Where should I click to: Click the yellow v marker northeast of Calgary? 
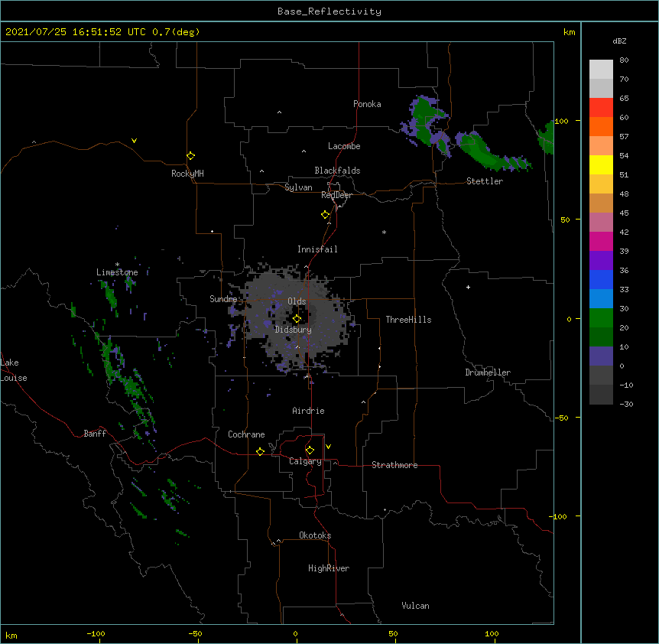(x=328, y=447)
